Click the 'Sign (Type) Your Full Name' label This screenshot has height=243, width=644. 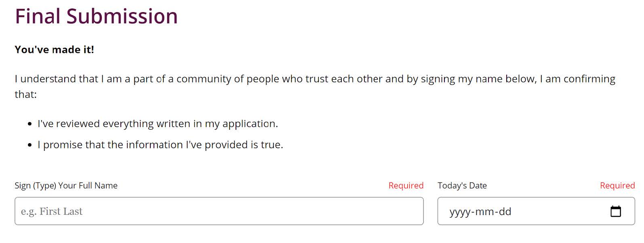[x=66, y=185]
